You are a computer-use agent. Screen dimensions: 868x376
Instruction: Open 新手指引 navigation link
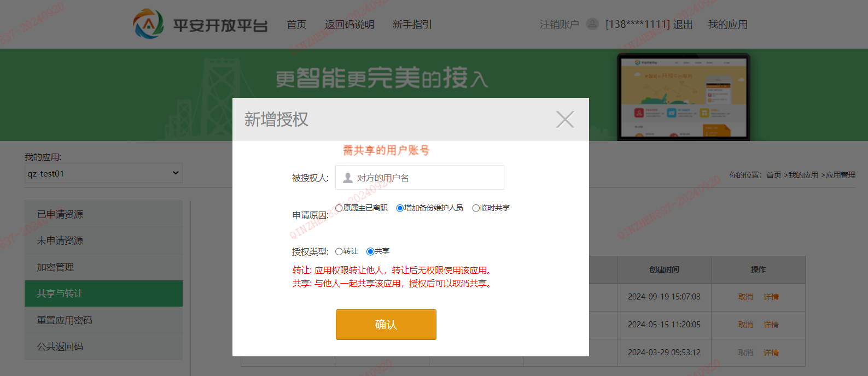pos(412,25)
